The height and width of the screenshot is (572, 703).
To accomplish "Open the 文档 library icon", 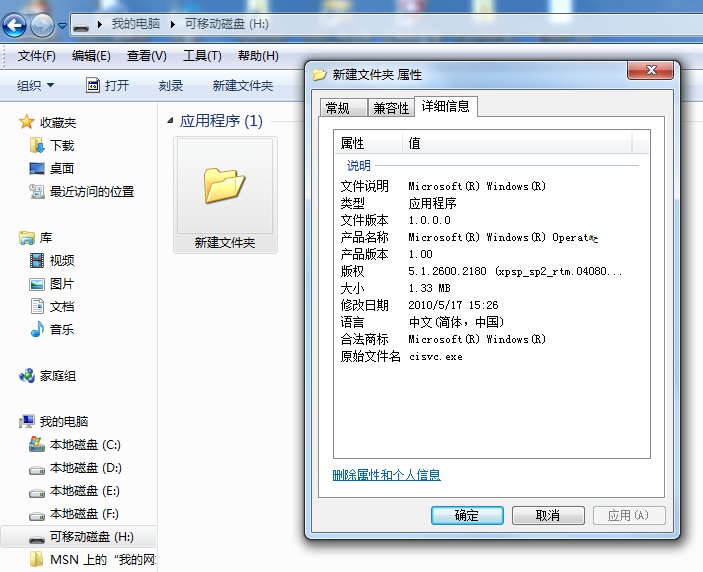I will (x=37, y=306).
